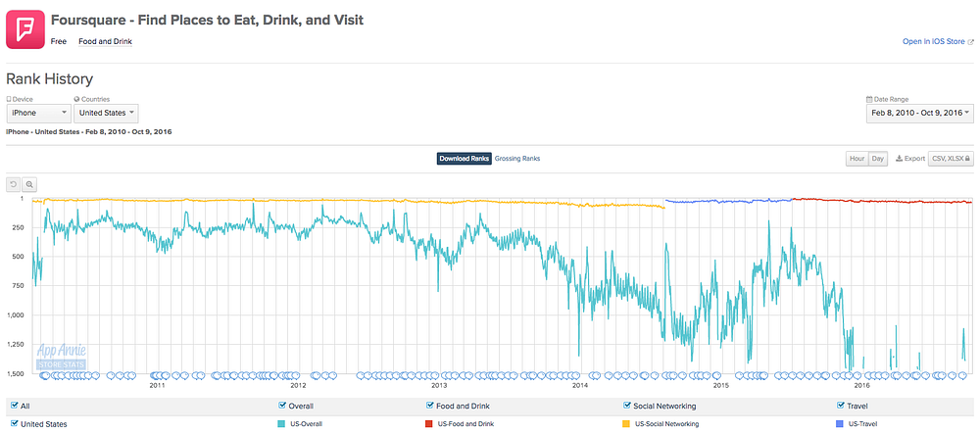Click the calendar icon beside Date Range
Screen dimensions: 980x434
point(868,99)
